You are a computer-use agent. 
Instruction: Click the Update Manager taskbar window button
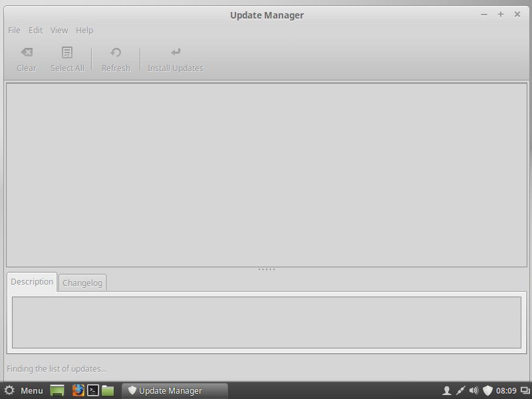click(175, 391)
